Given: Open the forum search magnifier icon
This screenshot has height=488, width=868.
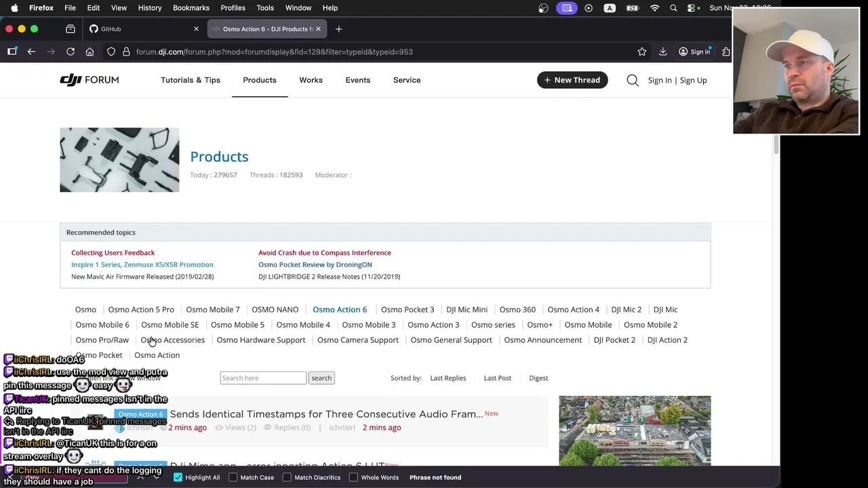Looking at the screenshot, I should pos(633,80).
